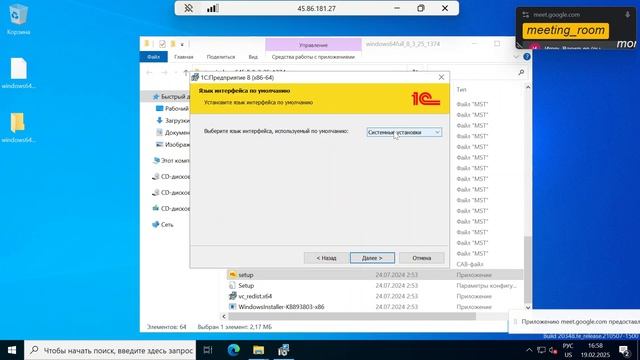The width and height of the screenshot is (640, 360).
Task: Open Изображения in navigation pane
Action: click(173, 144)
